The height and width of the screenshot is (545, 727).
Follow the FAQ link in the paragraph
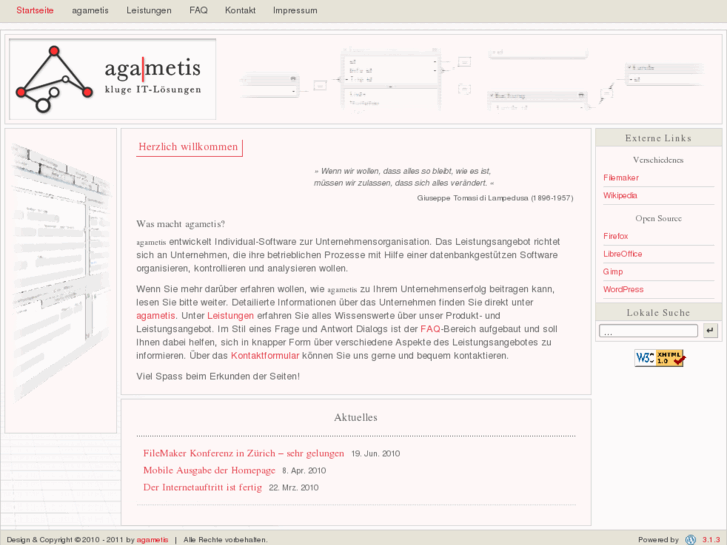(430, 329)
